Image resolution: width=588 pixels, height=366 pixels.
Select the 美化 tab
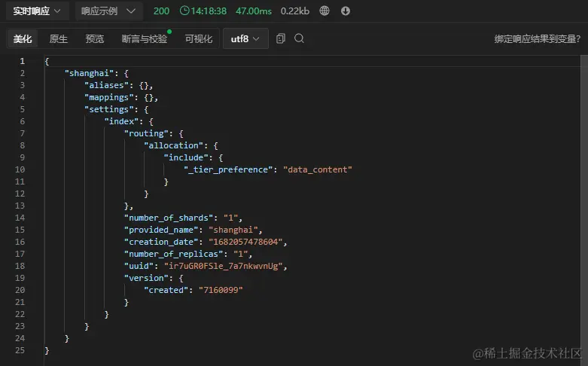[x=23, y=38]
